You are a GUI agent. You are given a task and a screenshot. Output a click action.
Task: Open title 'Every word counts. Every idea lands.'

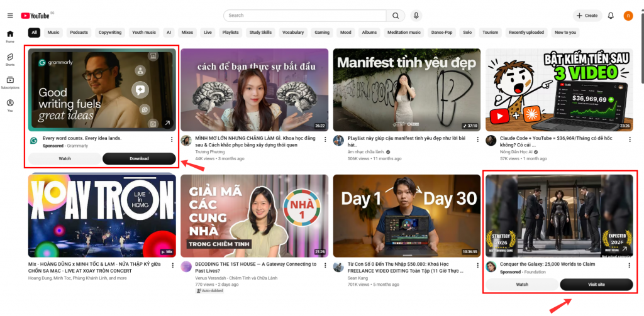[x=82, y=138]
